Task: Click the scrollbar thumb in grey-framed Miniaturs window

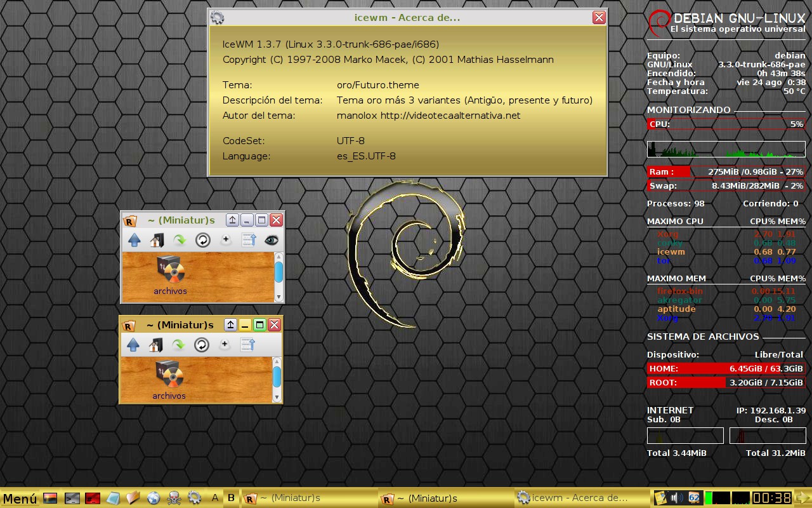Action: pyautogui.click(x=278, y=272)
